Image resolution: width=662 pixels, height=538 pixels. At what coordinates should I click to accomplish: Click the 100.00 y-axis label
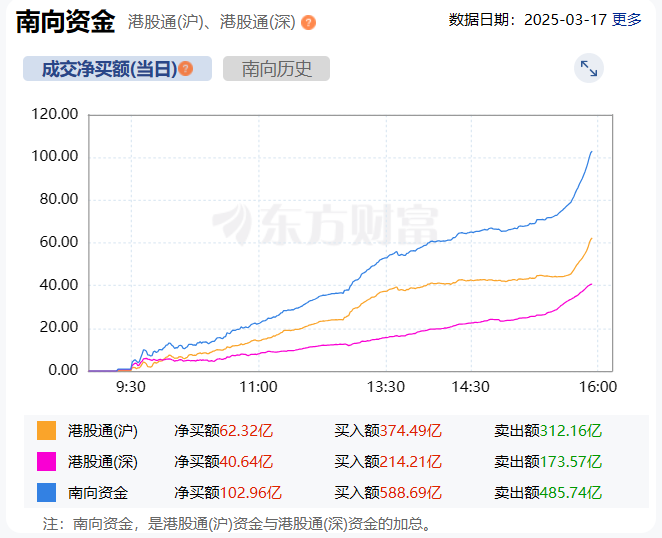tap(55, 156)
